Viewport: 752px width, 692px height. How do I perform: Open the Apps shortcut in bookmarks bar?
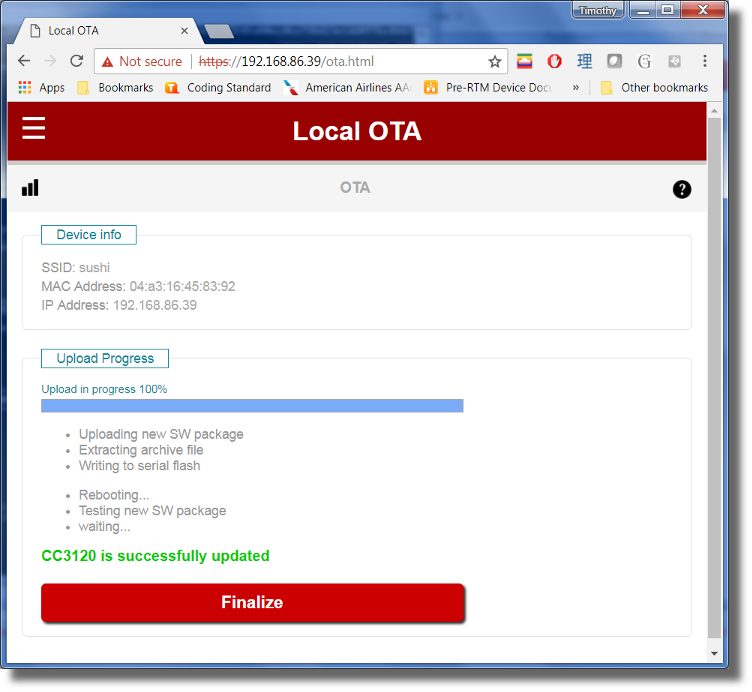[x=42, y=88]
